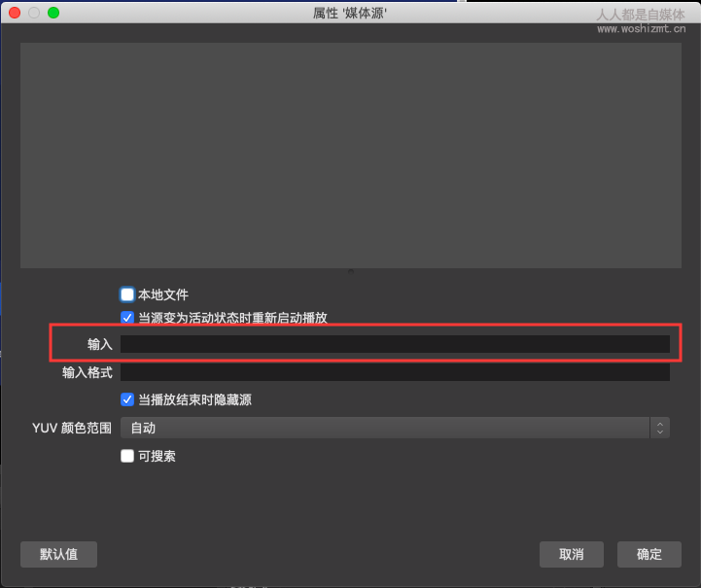
Task: Click the 输入格式 field label
Action: click(88, 372)
